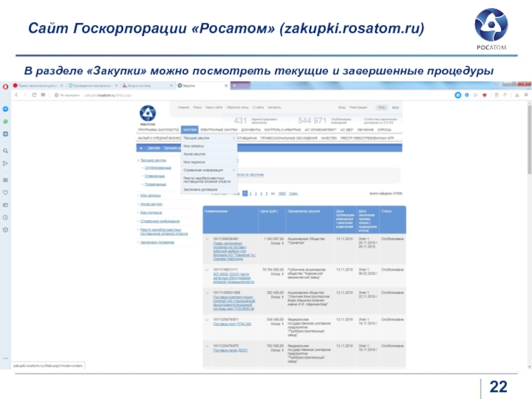Open the "ЗАКУПКИ" main navigation item
This screenshot has height=399, width=532.
[x=190, y=130]
